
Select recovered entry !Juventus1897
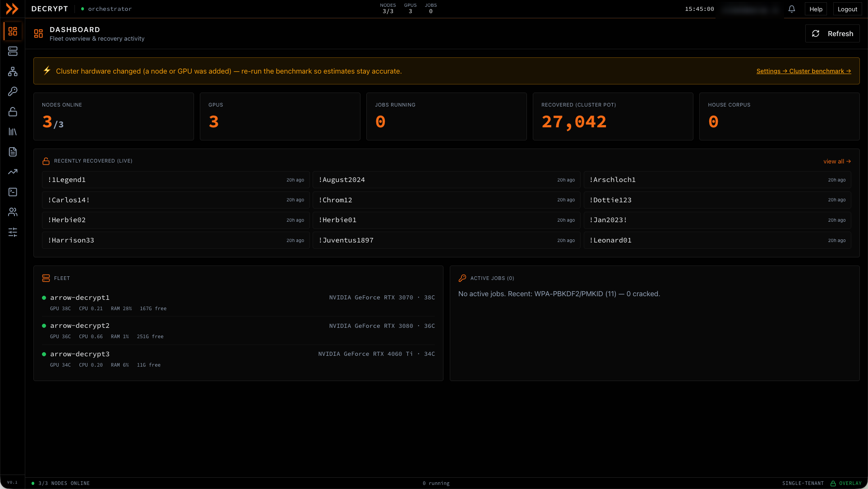(447, 240)
